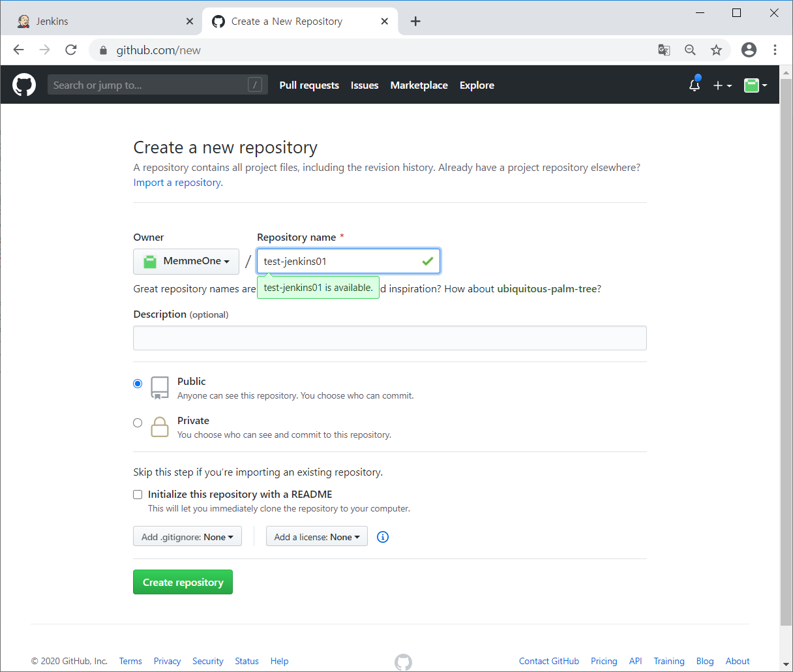
Task: Click the page vertical scrollbar
Action: [786, 352]
